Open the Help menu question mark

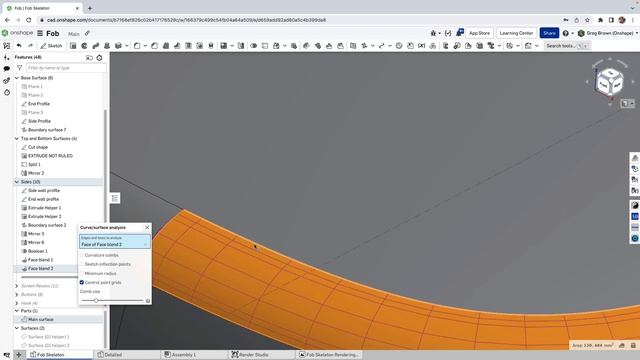click(x=565, y=33)
